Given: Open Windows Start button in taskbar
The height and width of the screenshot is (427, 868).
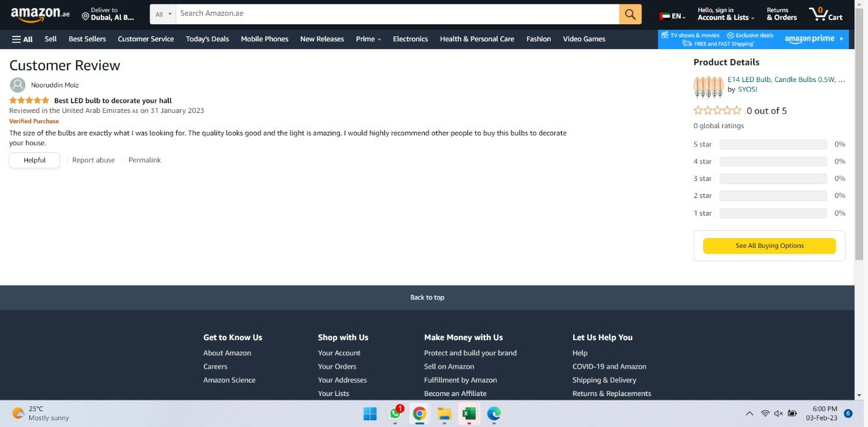Looking at the screenshot, I should point(370,414).
